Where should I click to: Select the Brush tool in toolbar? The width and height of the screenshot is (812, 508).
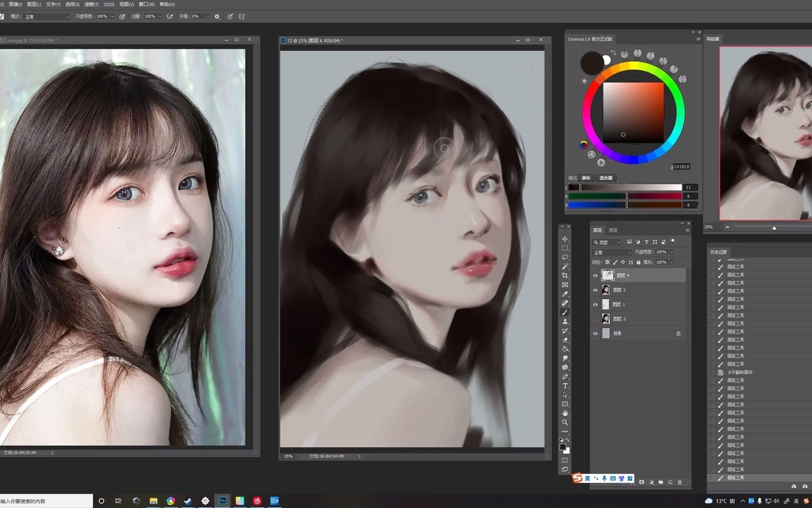(x=565, y=312)
